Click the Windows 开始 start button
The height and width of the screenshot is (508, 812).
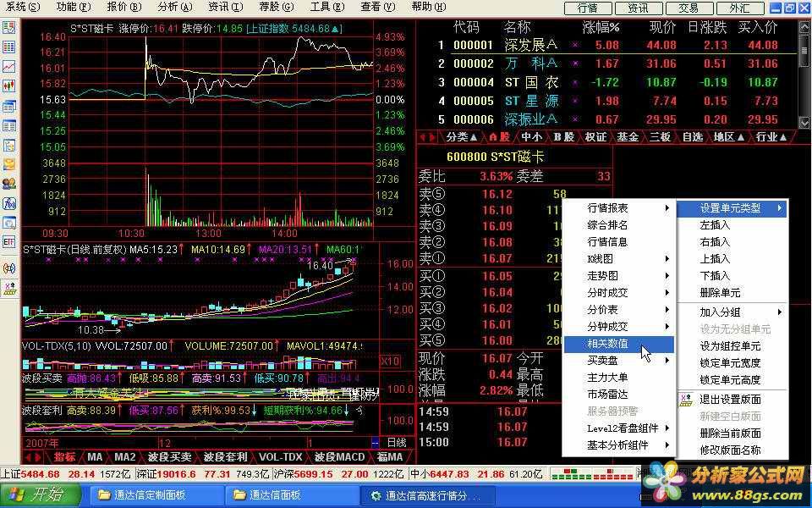coord(41,495)
